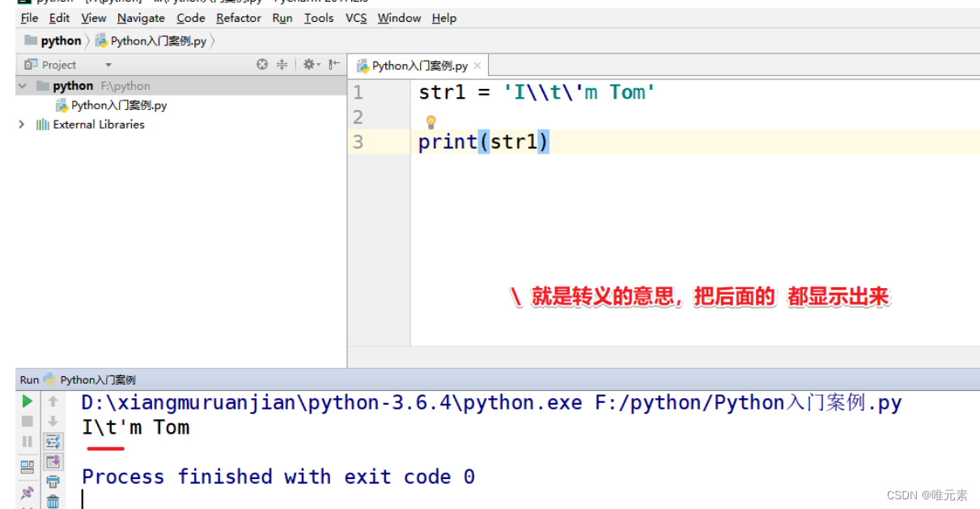
Task: Open the Window menu
Action: [399, 18]
